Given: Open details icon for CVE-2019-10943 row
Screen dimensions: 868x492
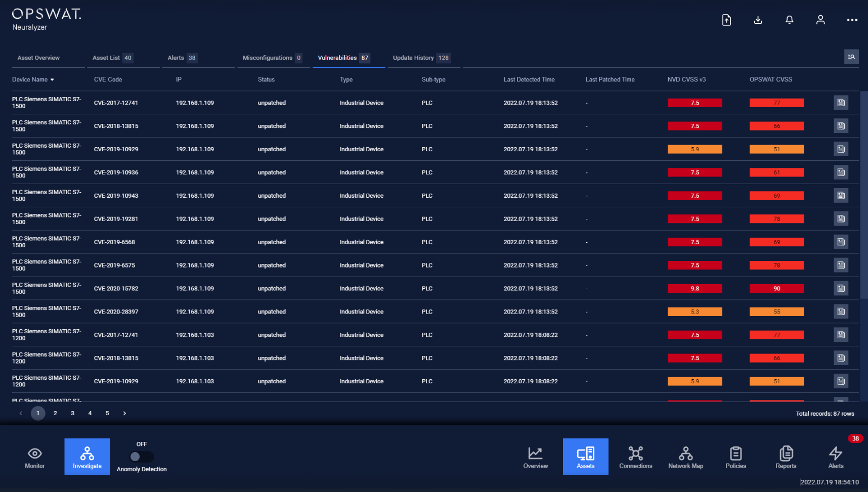Looking at the screenshot, I should point(841,196).
